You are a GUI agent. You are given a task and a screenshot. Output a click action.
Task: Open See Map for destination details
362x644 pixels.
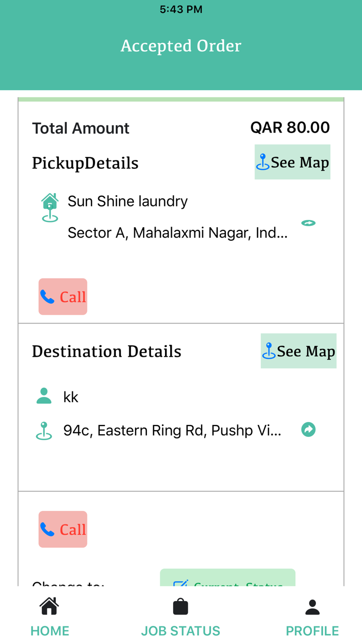click(x=298, y=351)
